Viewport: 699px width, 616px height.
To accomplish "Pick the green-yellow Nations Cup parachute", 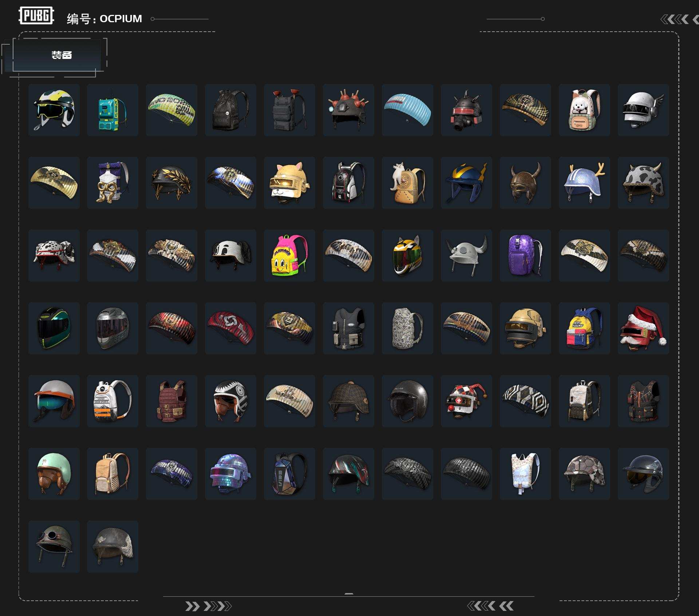I will click(x=171, y=110).
